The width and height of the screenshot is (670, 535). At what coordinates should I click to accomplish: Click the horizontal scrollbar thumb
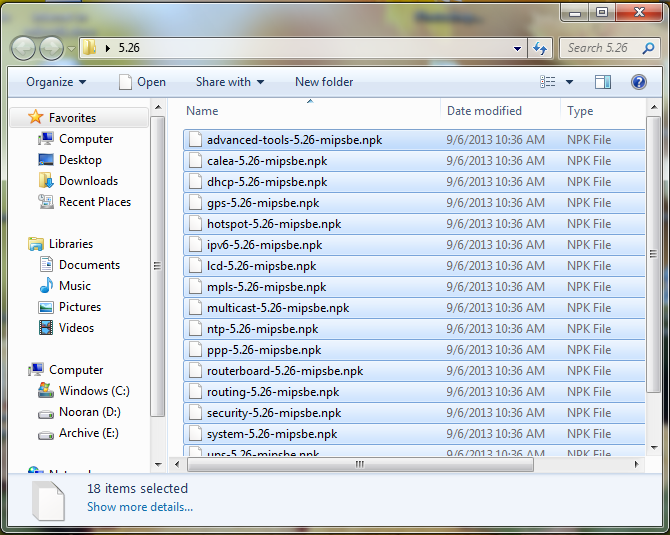[x=360, y=464]
